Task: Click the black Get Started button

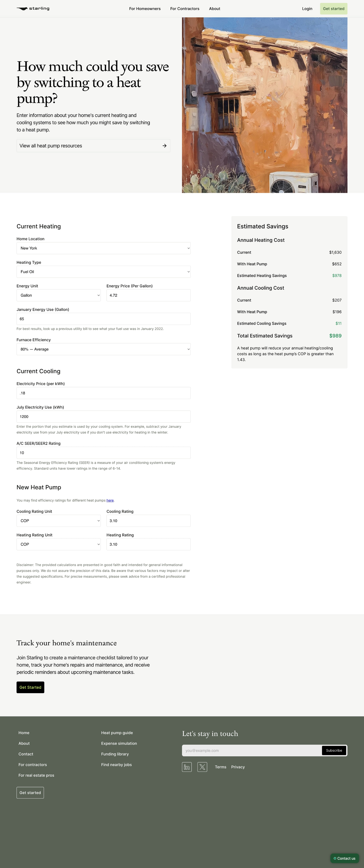Action: click(x=30, y=687)
